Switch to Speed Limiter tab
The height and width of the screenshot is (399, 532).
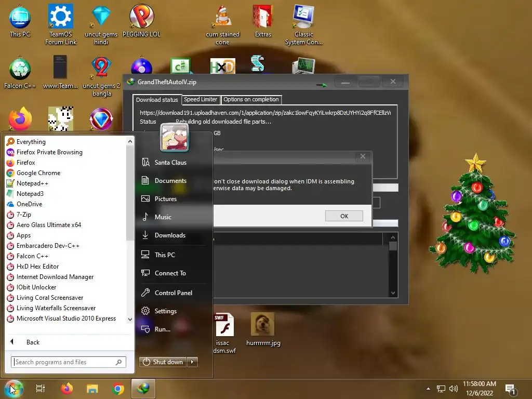[200, 99]
